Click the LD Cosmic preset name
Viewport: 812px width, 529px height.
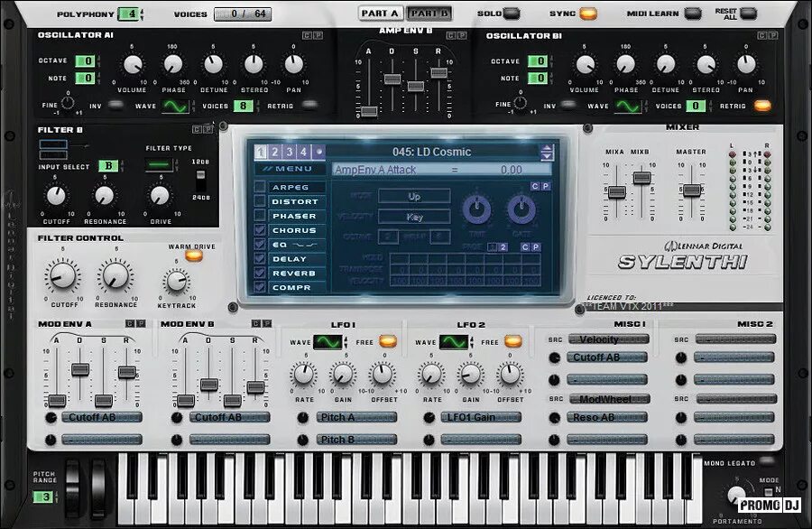coord(432,152)
